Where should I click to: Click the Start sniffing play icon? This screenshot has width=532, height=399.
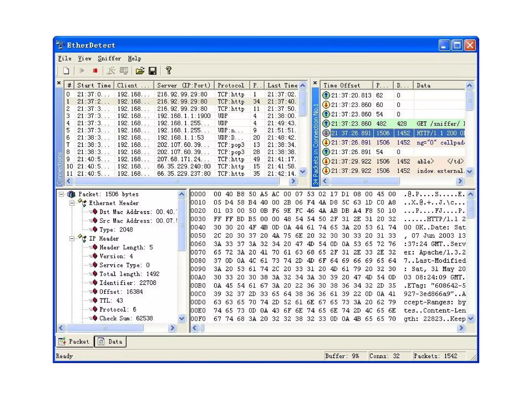point(82,71)
